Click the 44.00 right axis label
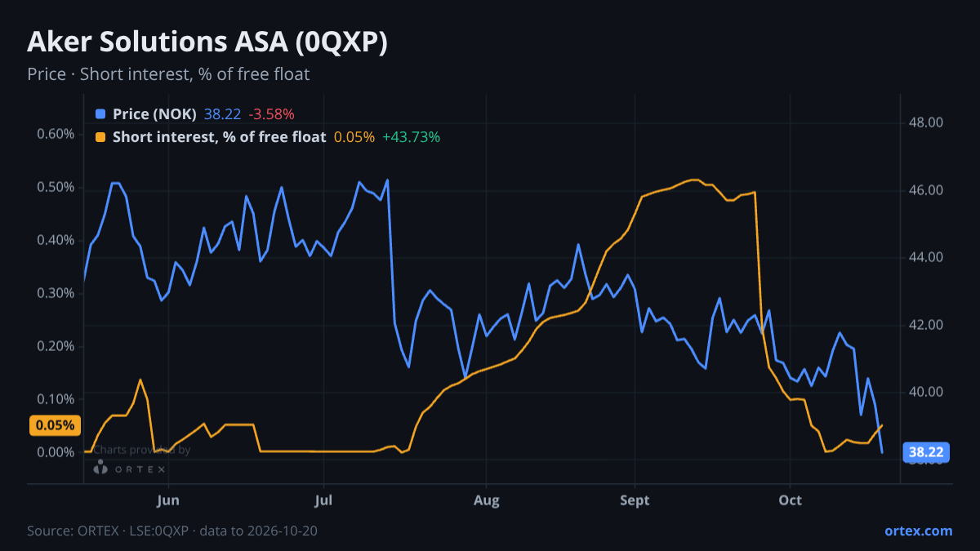 coord(926,257)
